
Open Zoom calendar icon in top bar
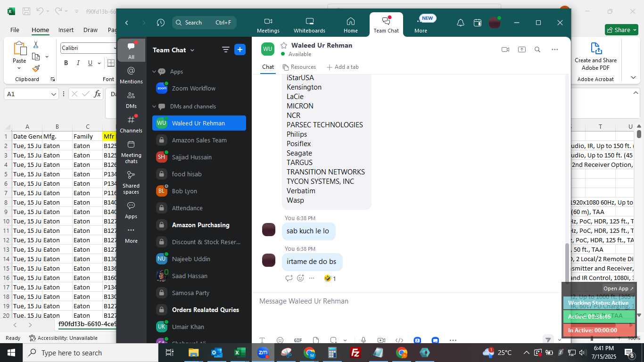point(478,23)
